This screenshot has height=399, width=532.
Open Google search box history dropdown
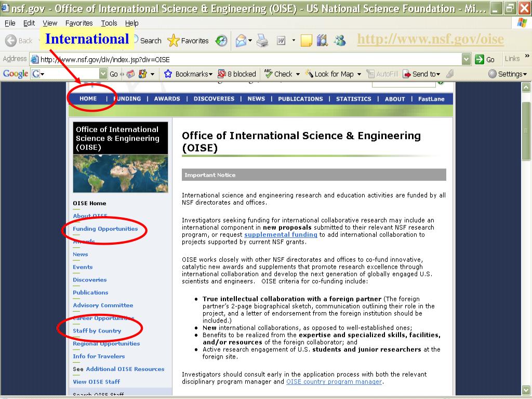tap(103, 74)
